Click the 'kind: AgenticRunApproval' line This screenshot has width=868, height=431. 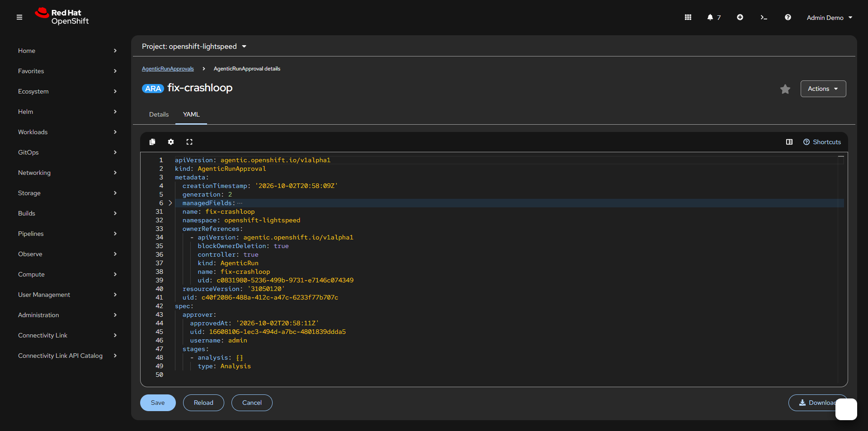(221, 169)
